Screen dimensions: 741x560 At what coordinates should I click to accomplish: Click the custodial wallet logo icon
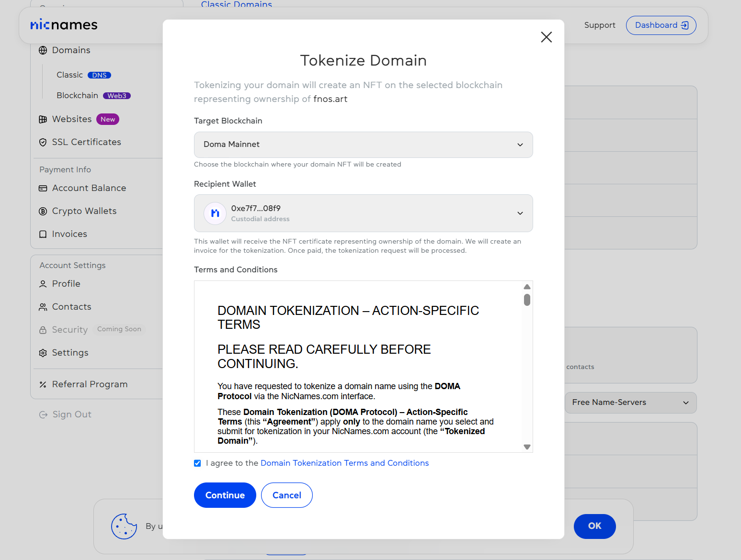[x=215, y=213]
